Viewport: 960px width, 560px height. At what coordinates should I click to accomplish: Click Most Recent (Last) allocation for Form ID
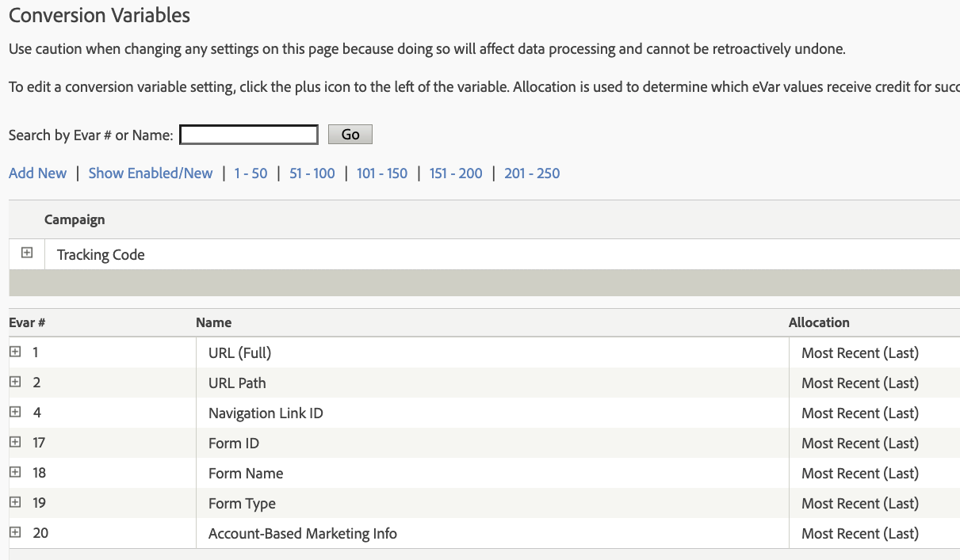[860, 444]
